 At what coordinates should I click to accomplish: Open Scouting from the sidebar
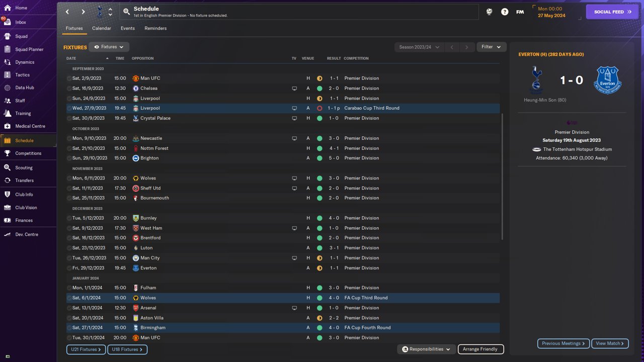23,167
